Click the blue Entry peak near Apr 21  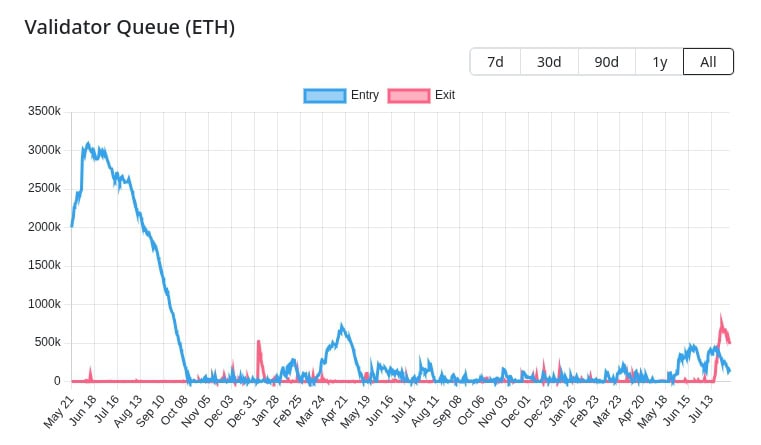pyautogui.click(x=342, y=326)
